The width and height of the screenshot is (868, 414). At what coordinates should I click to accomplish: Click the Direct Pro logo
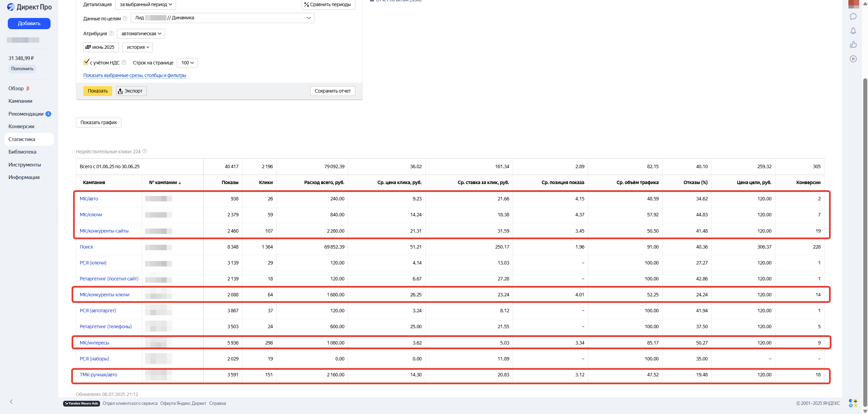(x=29, y=7)
